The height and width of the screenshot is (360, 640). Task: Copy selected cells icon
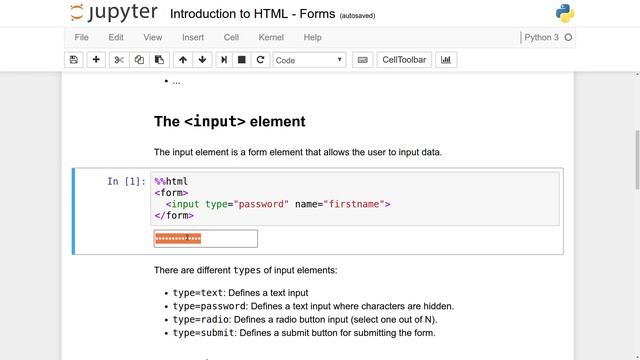(x=139, y=60)
